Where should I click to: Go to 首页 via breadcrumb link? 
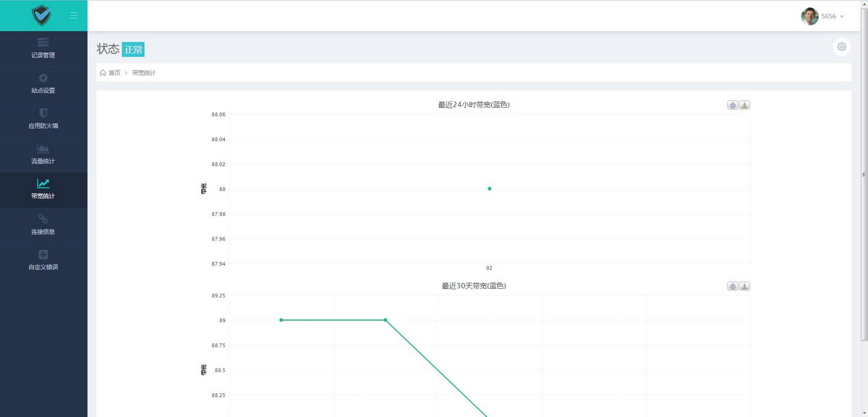tap(112, 72)
